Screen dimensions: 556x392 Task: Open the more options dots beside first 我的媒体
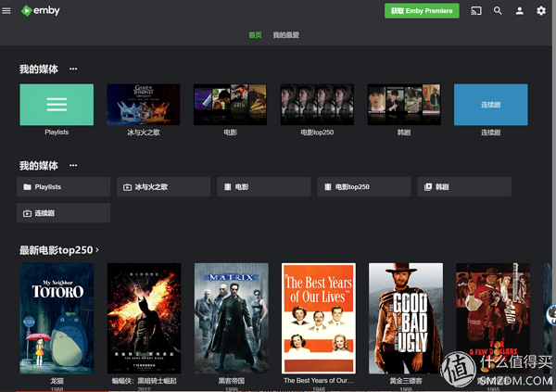tap(73, 69)
